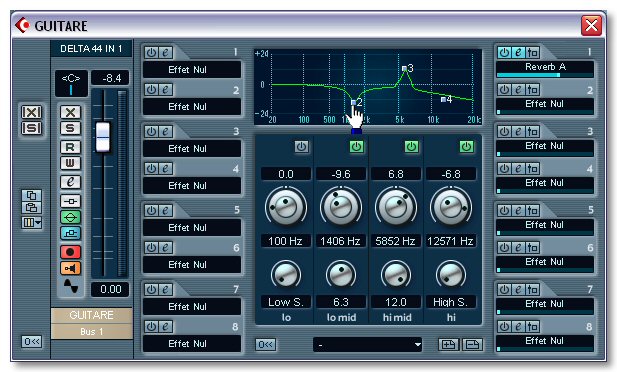Click hi Q knob above High S.
Viewport: 617px width, 372px height.
(451, 274)
